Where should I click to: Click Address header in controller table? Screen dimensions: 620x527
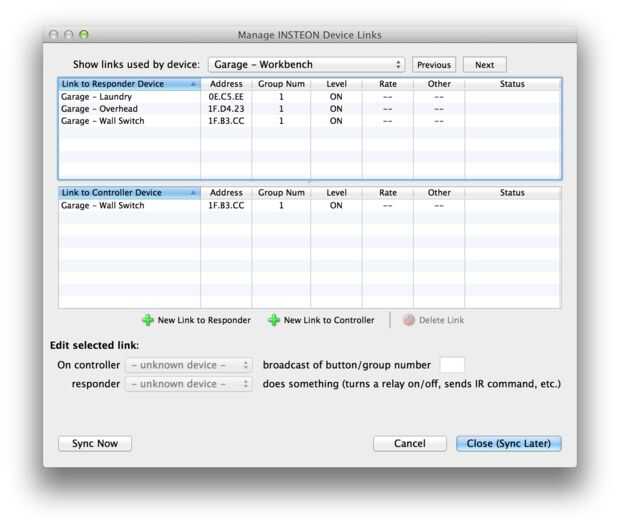coord(226,193)
